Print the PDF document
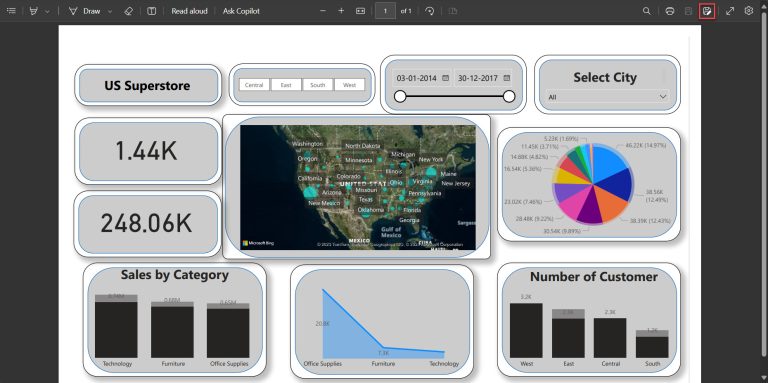The image size is (768, 383). pos(670,11)
